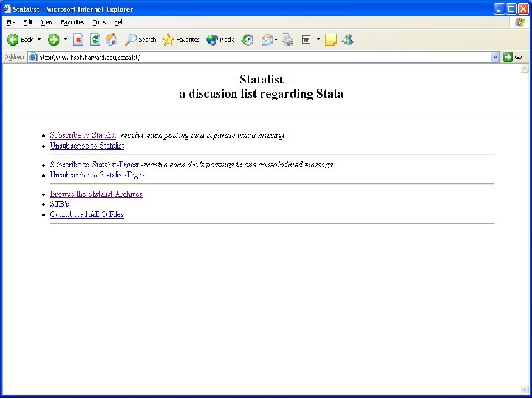Viewport: 532px width, 399px height.
Task: Open the Mail dropdown arrow
Action: tap(276, 40)
